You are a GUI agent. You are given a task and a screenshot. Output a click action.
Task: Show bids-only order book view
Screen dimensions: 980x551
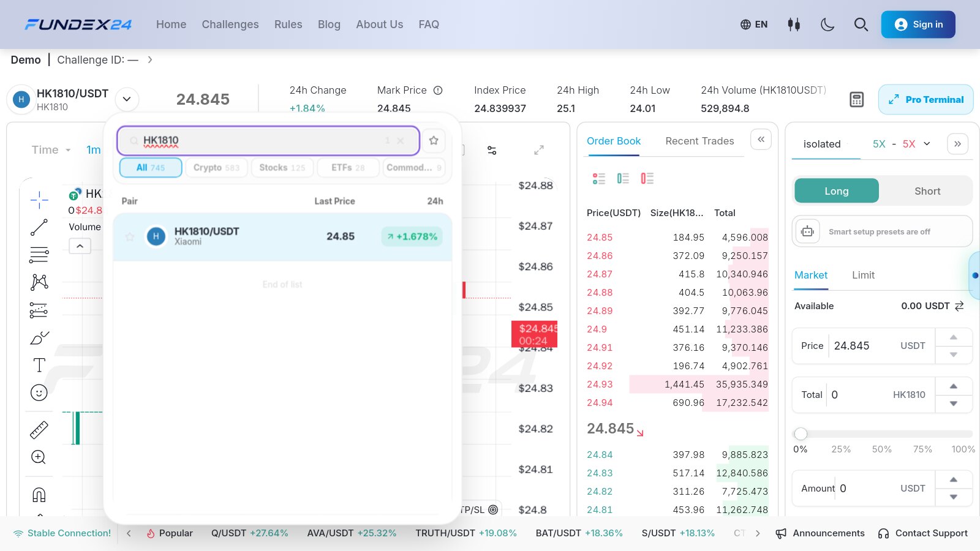point(623,178)
